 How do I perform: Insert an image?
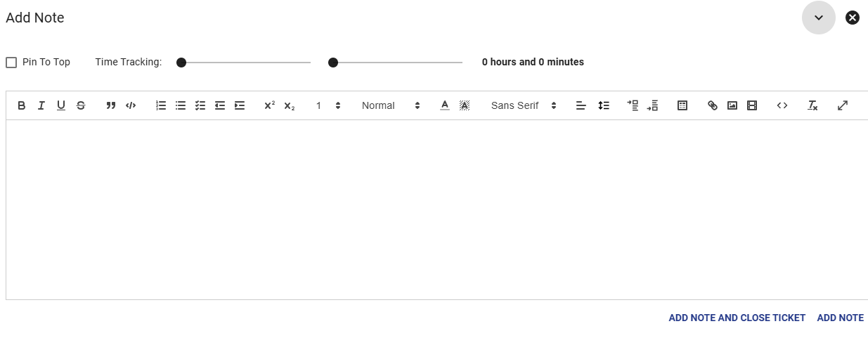coord(732,105)
